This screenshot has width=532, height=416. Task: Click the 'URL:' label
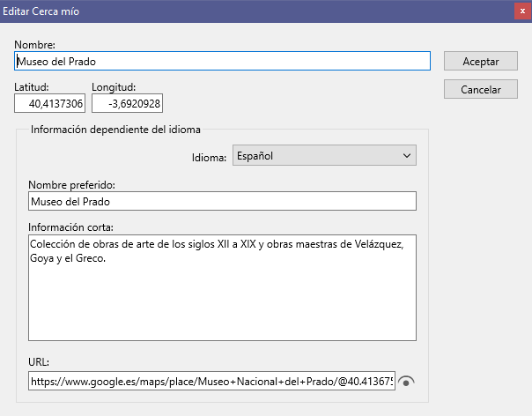(x=39, y=362)
